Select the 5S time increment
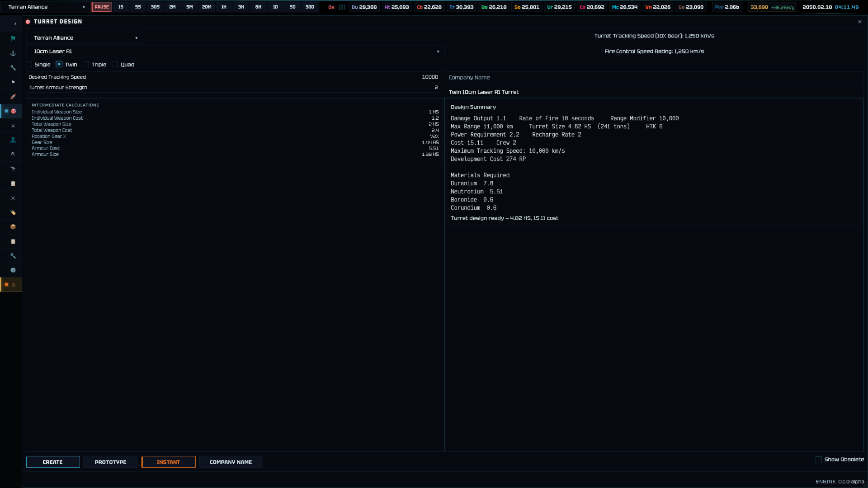Viewport: 868px width, 488px height. (138, 7)
